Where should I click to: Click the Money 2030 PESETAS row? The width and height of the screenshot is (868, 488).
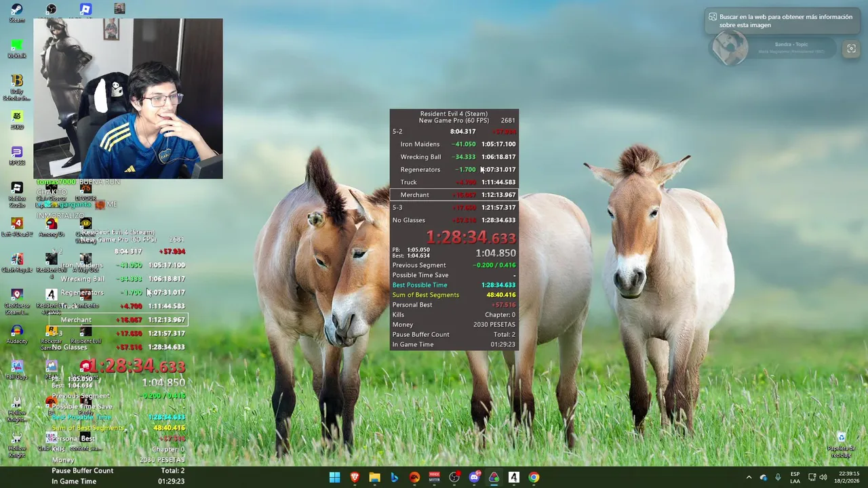click(454, 325)
